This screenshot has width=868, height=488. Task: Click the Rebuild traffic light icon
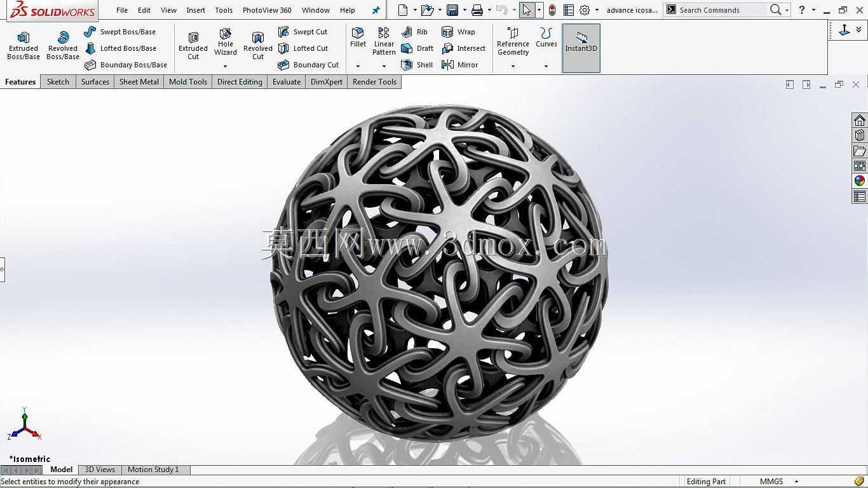(x=552, y=10)
